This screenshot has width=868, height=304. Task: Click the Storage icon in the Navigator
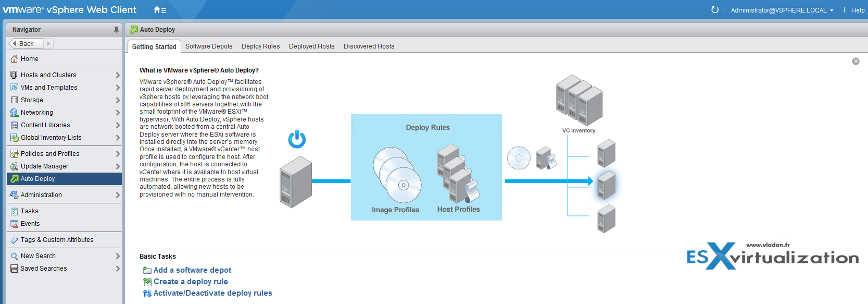(15, 100)
